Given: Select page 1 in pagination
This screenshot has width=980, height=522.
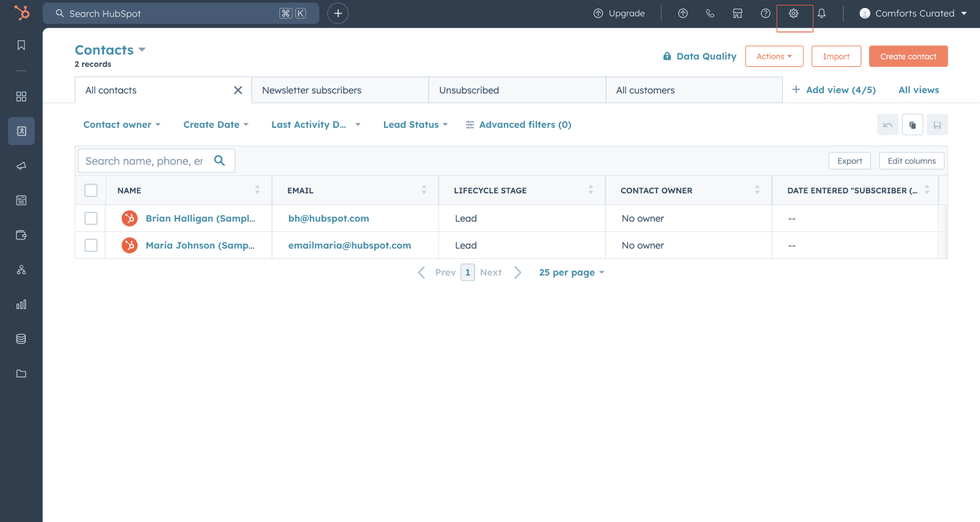Looking at the screenshot, I should coord(468,272).
